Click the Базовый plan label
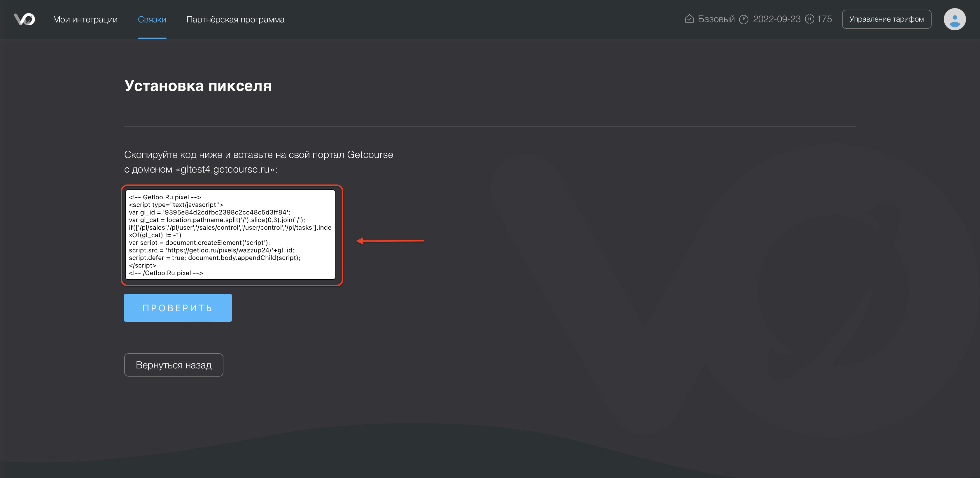The height and width of the screenshot is (478, 980). coord(716,19)
